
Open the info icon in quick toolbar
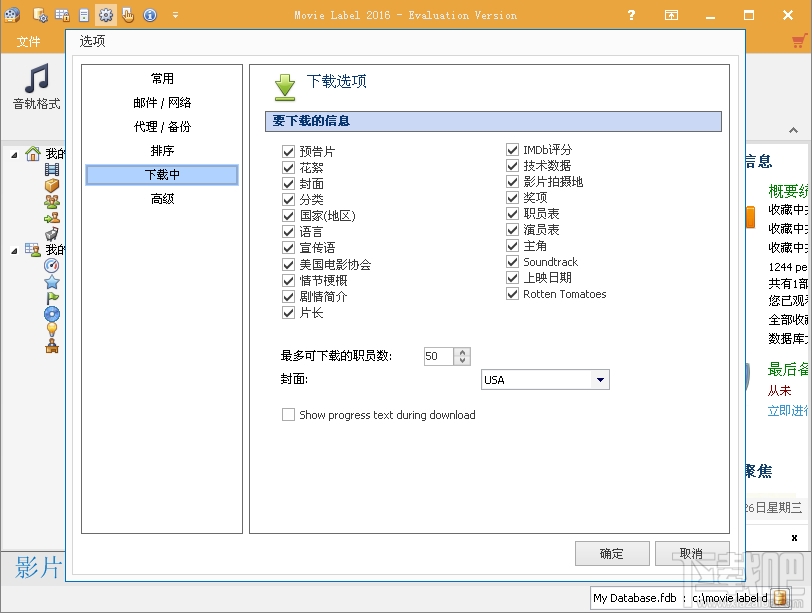(150, 15)
